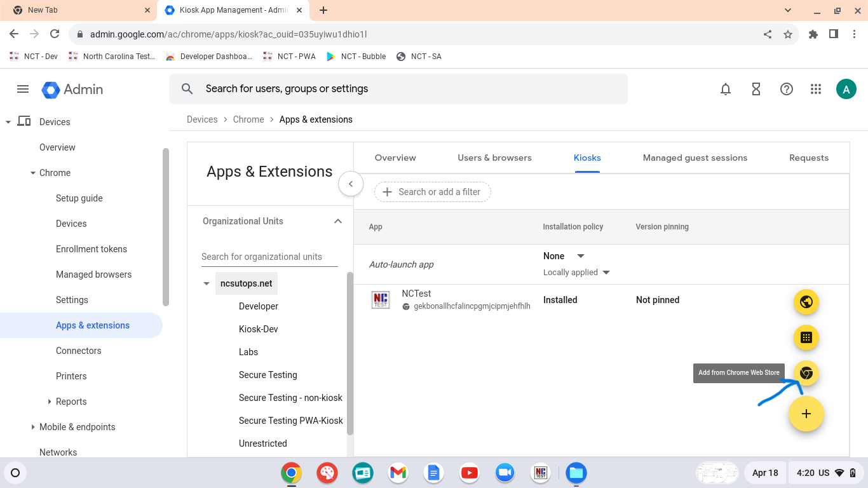Add kiosk app by URL globe button
Viewport: 868px width, 488px height.
click(x=806, y=302)
